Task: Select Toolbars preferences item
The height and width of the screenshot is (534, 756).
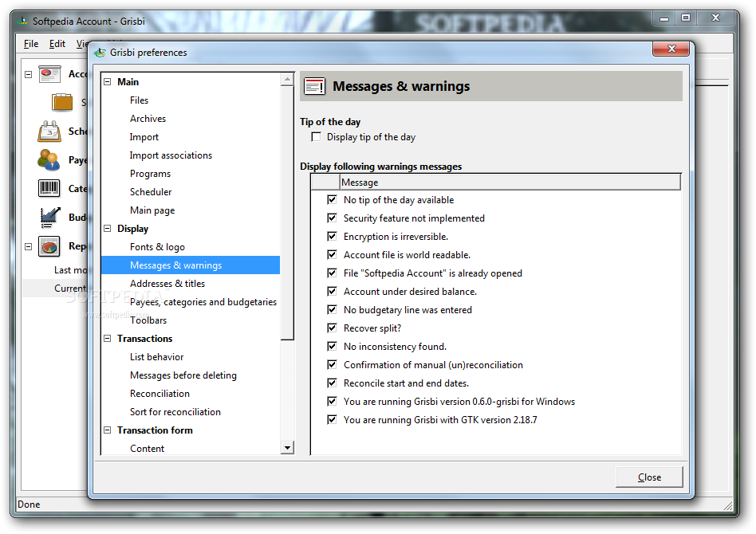Action: coord(148,320)
